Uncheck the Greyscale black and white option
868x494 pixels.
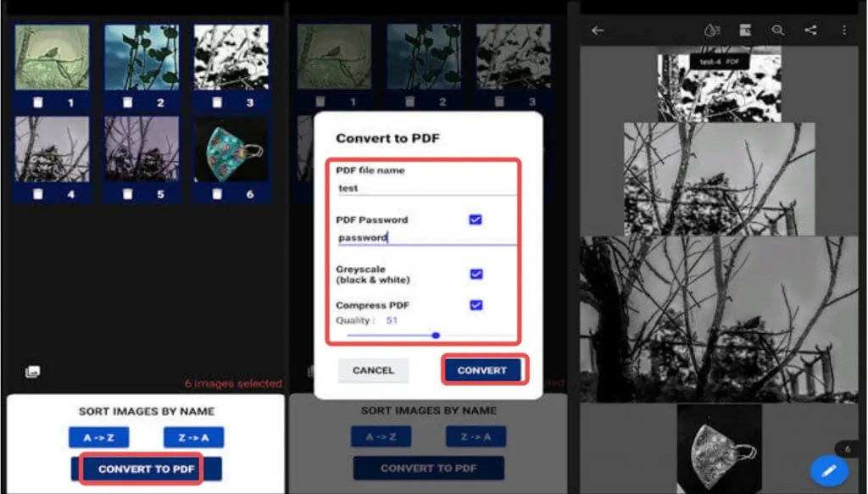click(x=476, y=274)
